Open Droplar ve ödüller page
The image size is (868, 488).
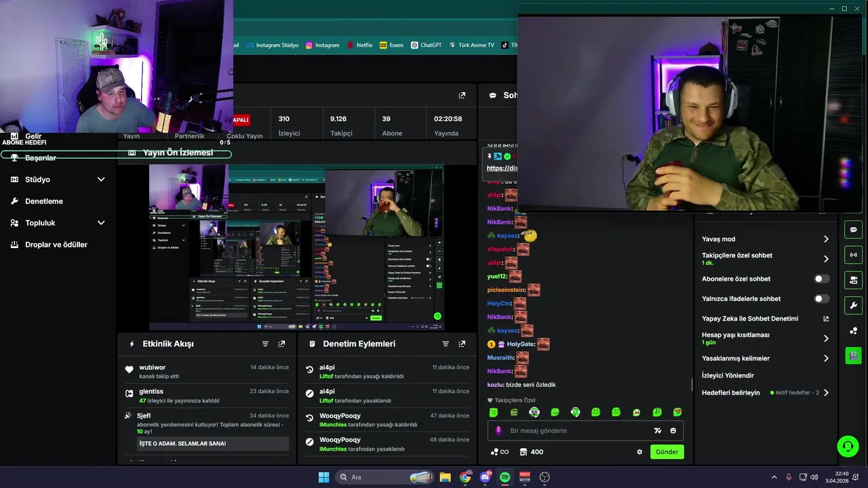(56, 245)
